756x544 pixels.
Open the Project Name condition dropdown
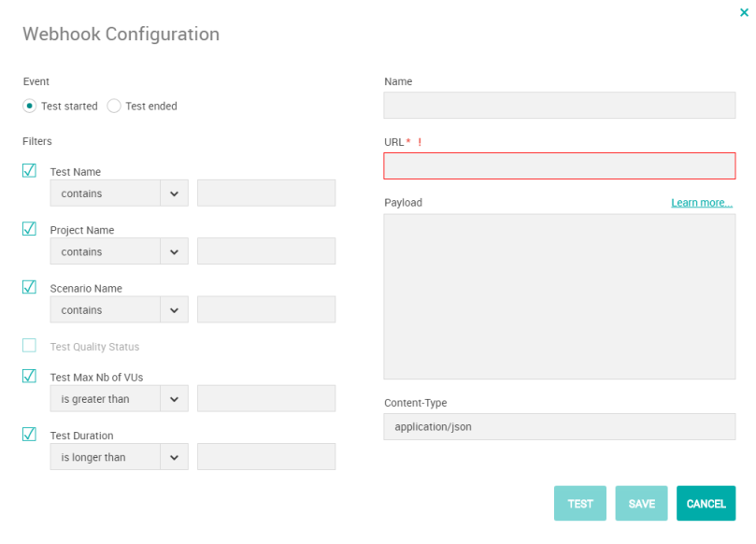(119, 251)
